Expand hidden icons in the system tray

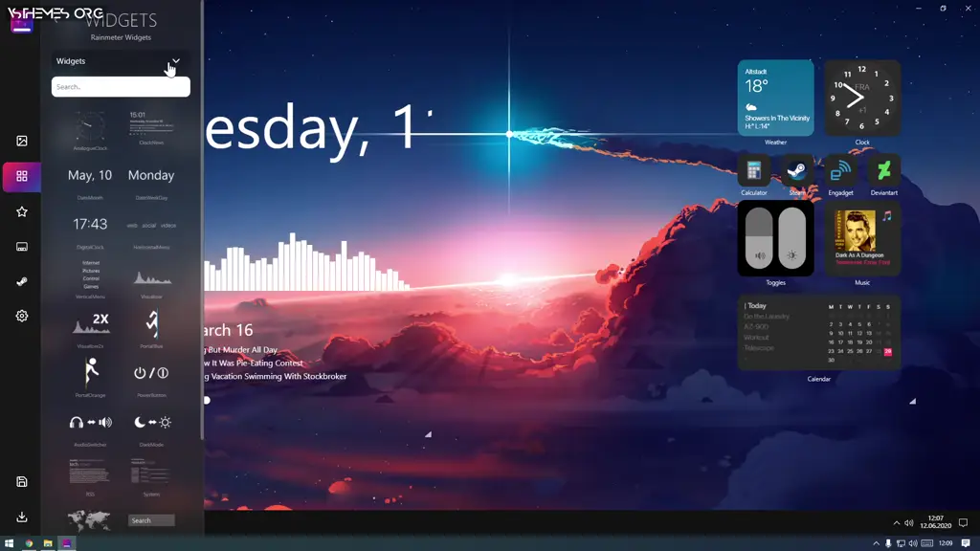click(897, 523)
